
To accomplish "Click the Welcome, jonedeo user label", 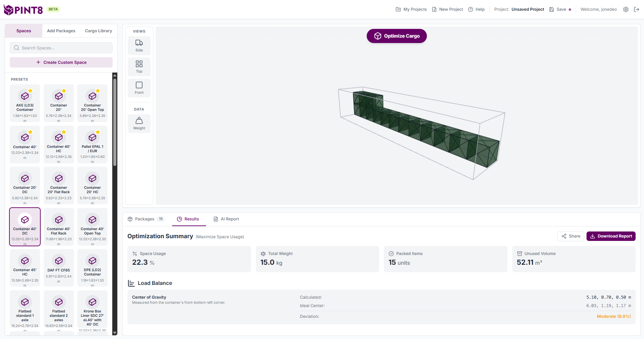I will tap(599, 9).
